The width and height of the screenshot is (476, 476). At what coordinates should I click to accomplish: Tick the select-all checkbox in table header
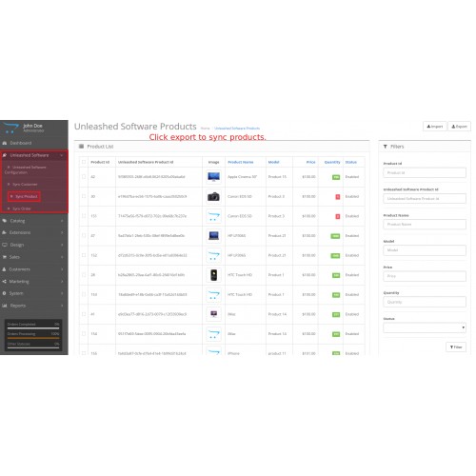(x=84, y=162)
